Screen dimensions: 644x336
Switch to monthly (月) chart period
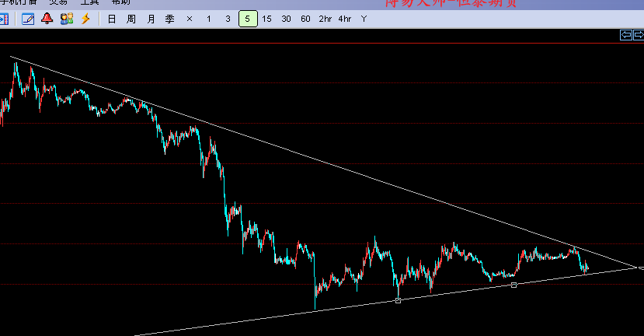(x=150, y=18)
